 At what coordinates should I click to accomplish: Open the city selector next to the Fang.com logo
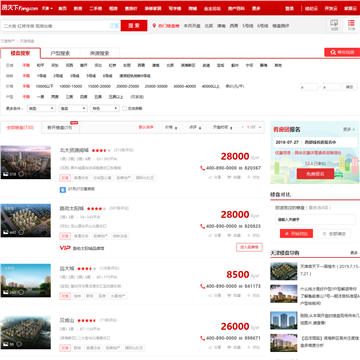[x=47, y=8]
